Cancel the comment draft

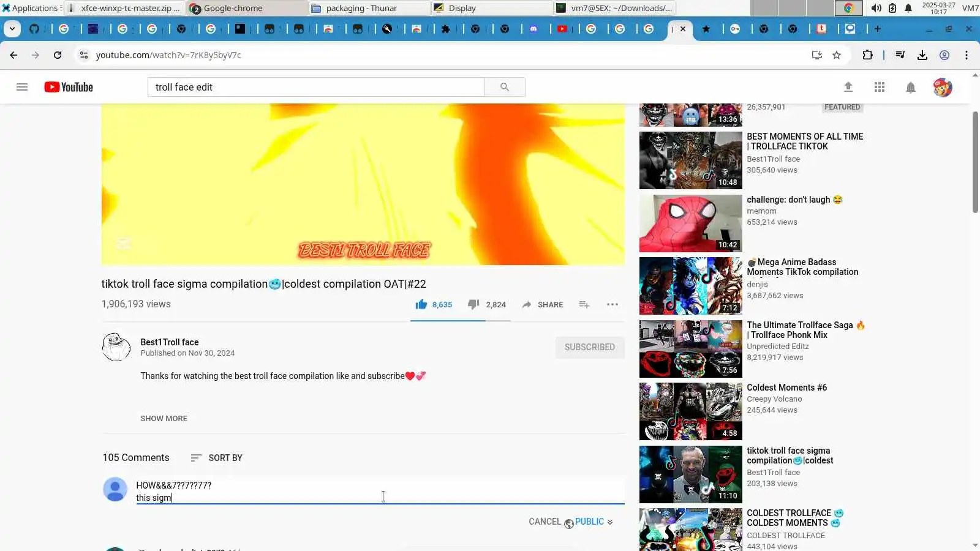(545, 522)
